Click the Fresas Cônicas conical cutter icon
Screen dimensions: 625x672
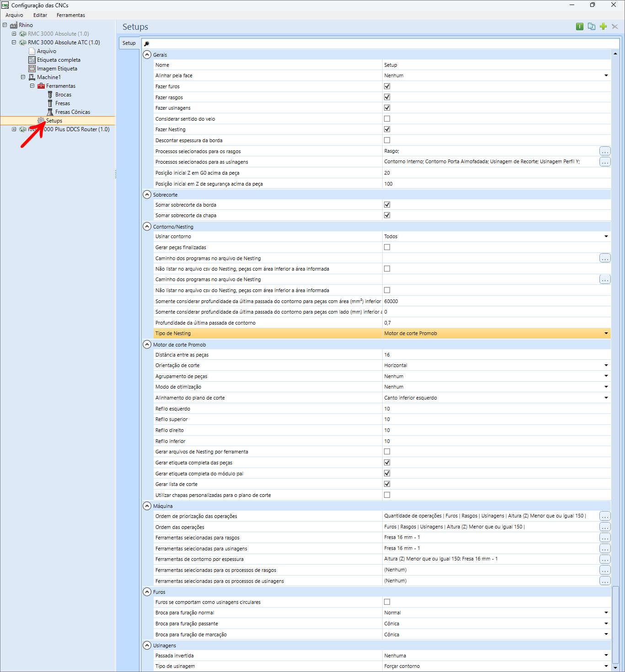coord(50,112)
